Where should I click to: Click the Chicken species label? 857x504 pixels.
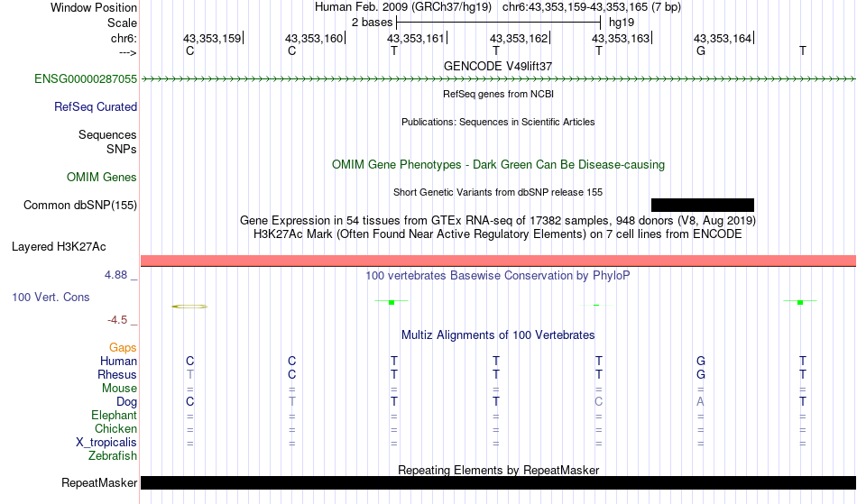point(115,428)
